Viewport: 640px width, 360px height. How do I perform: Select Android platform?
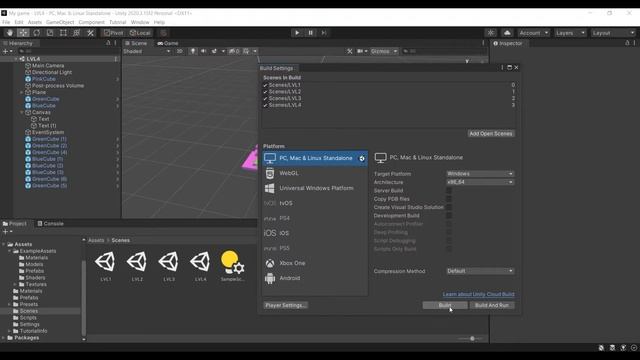click(315, 278)
